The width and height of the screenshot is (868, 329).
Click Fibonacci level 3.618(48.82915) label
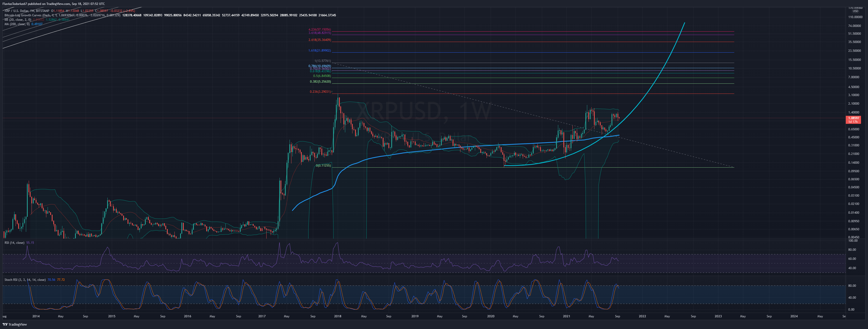(x=319, y=33)
